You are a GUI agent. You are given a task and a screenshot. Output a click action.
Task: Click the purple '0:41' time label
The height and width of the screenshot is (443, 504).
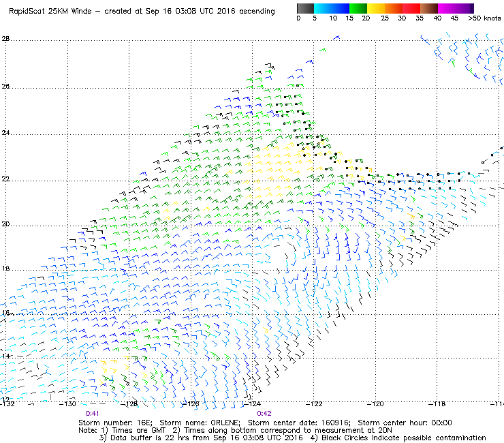[x=92, y=414]
